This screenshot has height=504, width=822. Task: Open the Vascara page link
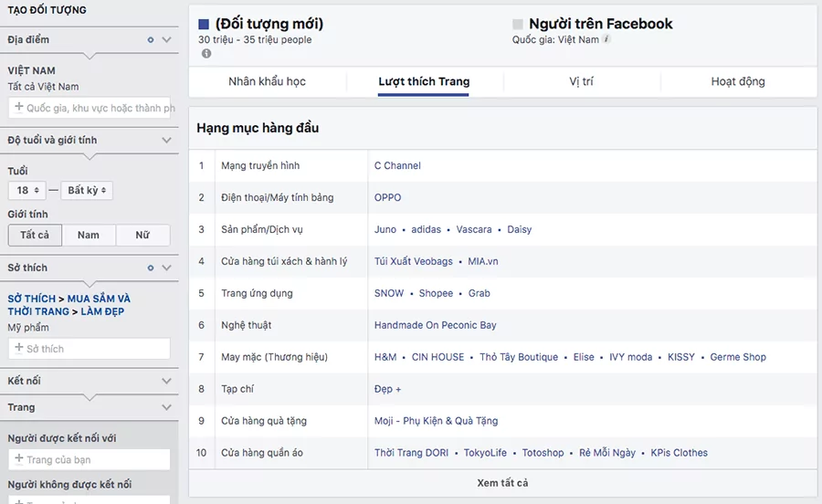coord(474,229)
